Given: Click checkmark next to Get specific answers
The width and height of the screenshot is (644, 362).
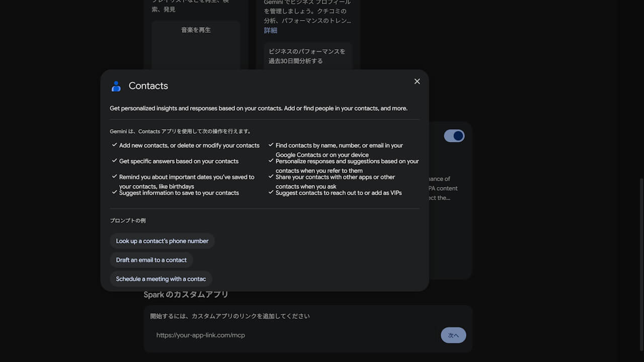Looking at the screenshot, I should tap(115, 161).
